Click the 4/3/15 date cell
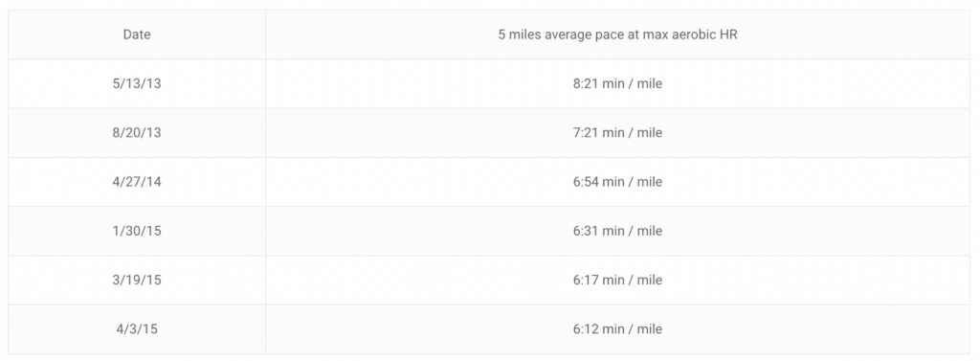The width and height of the screenshot is (980, 361). click(x=137, y=329)
